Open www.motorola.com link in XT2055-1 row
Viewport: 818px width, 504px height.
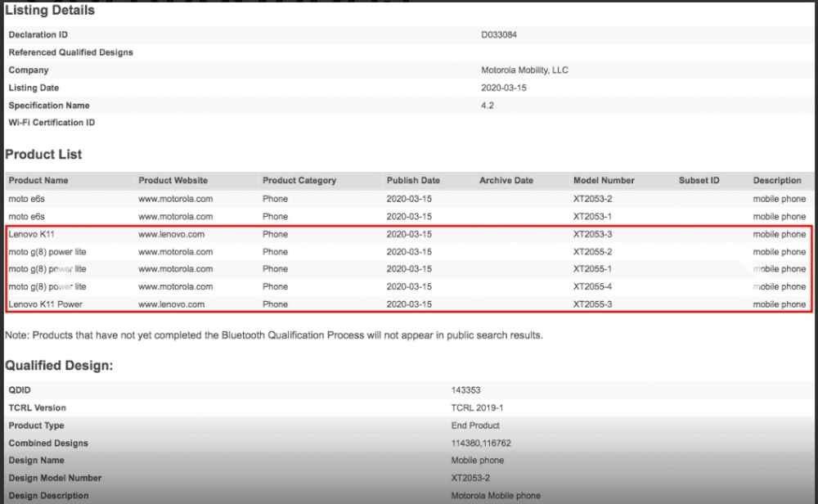click(175, 269)
